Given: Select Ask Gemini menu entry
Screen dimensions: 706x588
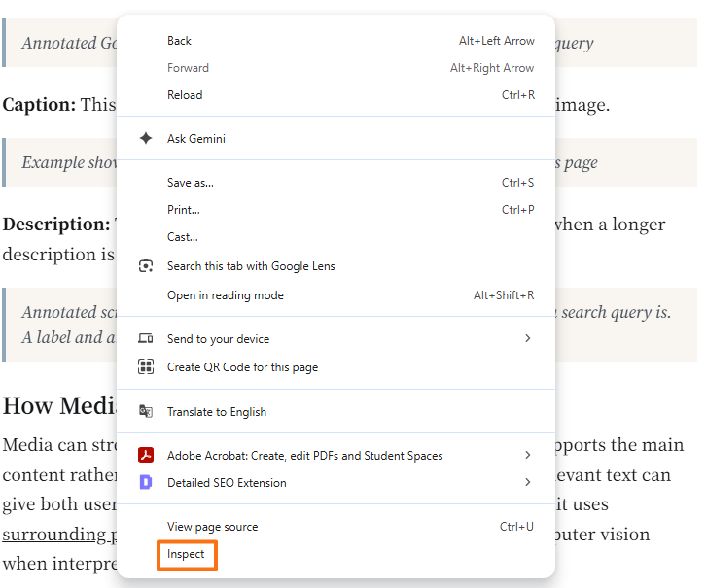Looking at the screenshot, I should [x=335, y=138].
